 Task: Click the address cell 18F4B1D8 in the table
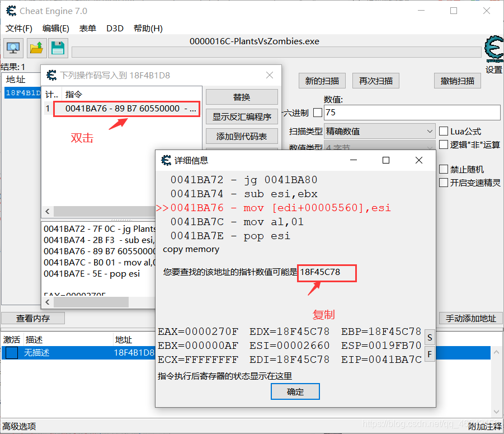(x=134, y=353)
